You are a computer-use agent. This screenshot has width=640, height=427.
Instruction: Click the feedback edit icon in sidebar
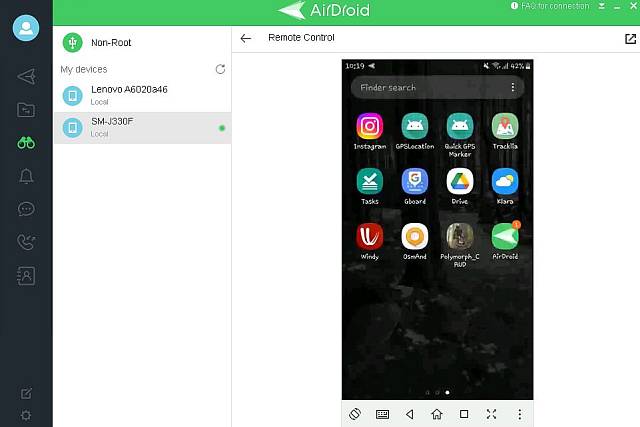pos(26,393)
